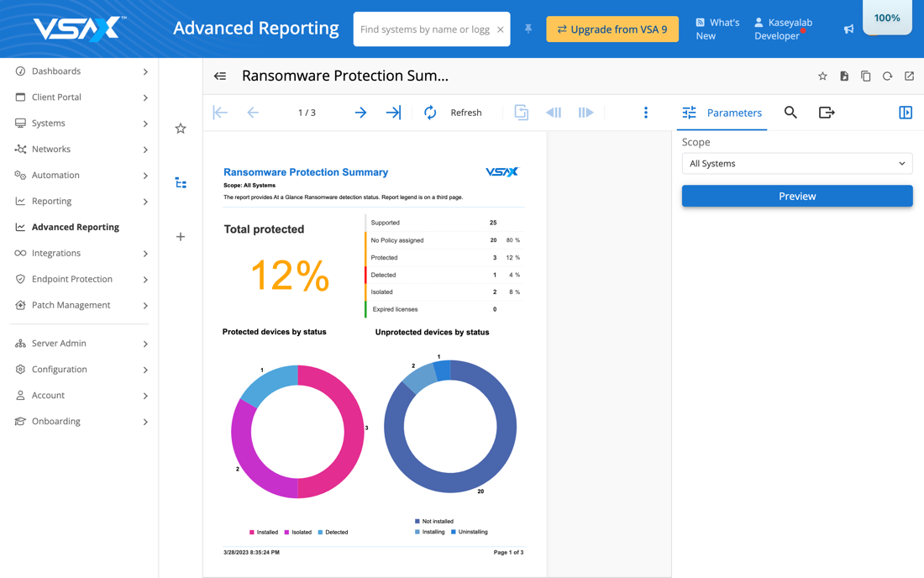Expand the Systems menu

tap(81, 123)
